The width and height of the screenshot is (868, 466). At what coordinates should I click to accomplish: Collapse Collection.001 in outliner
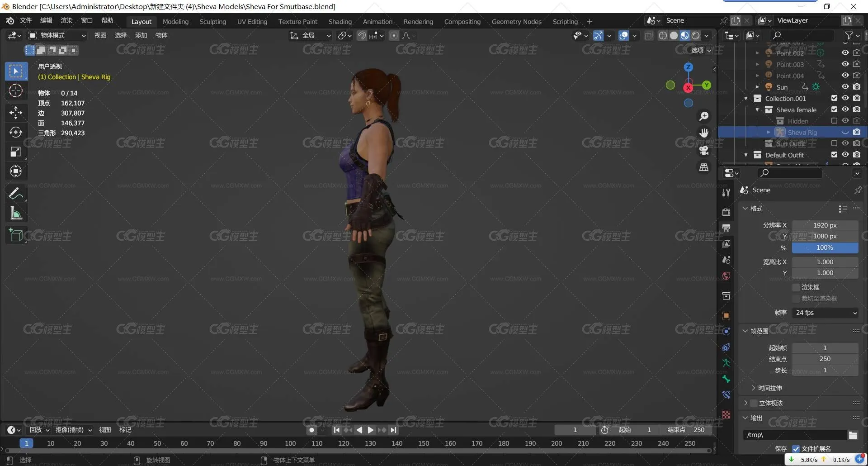click(x=746, y=98)
